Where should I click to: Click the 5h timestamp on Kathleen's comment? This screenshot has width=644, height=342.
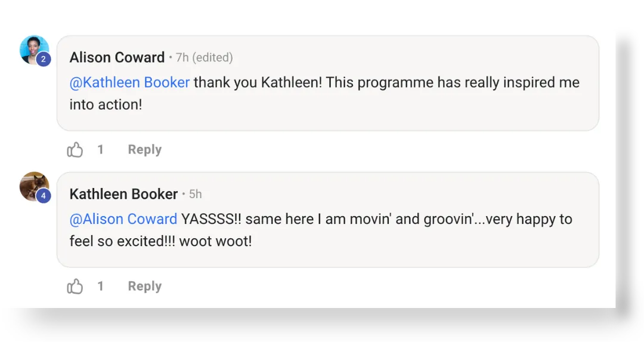pos(196,194)
